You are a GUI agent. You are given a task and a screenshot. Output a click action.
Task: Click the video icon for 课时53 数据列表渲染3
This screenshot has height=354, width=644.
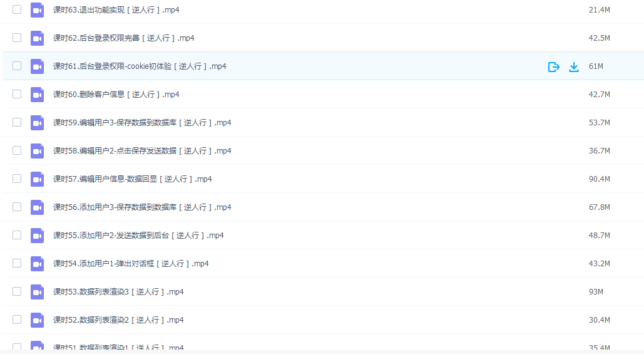click(38, 292)
